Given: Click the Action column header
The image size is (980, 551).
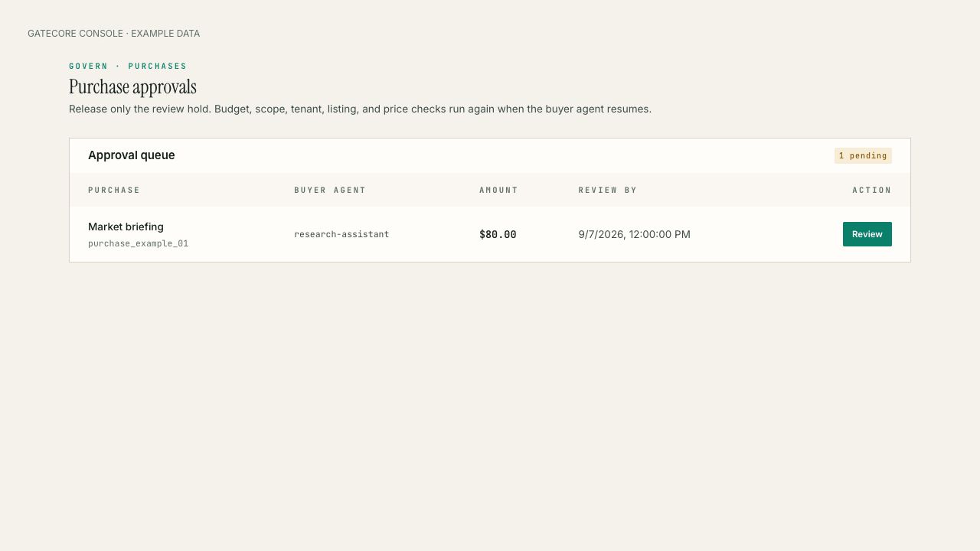Looking at the screenshot, I should (x=872, y=190).
